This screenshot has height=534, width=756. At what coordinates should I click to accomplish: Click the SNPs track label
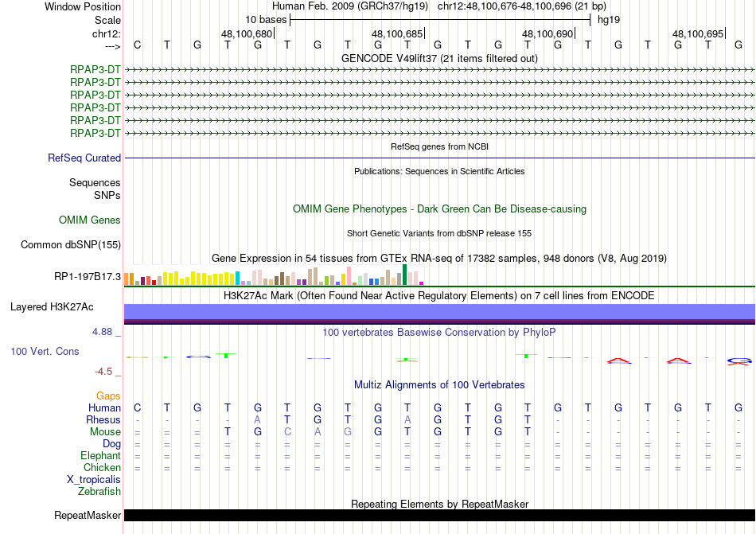coord(107,195)
